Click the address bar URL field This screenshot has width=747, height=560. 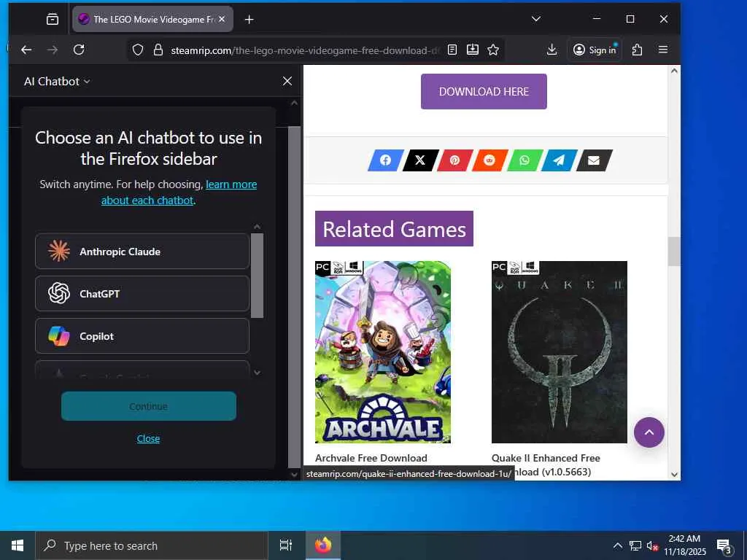point(305,50)
